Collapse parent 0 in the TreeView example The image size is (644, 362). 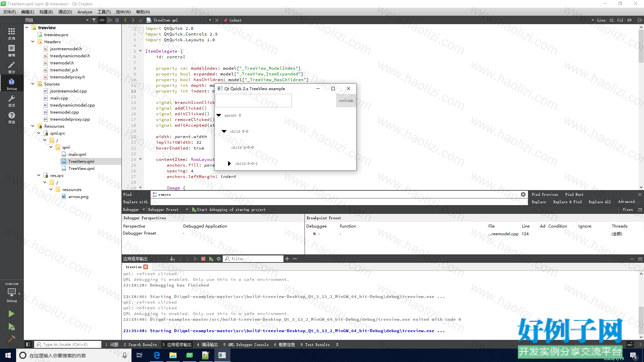219,115
